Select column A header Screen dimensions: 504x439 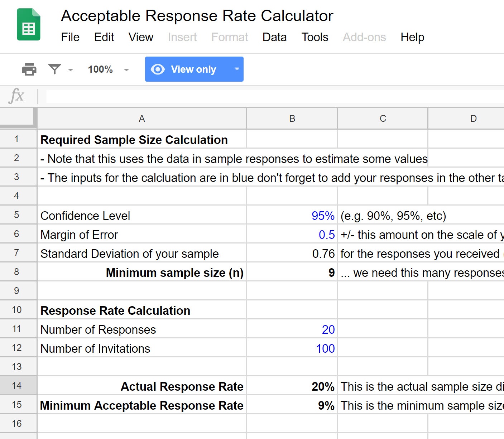pyautogui.click(x=142, y=119)
